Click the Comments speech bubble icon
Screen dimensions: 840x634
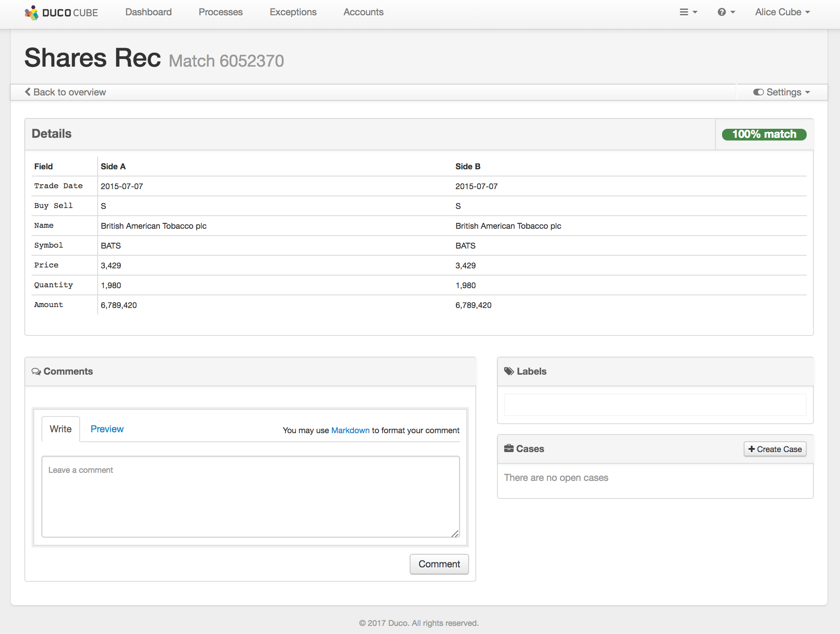pyautogui.click(x=36, y=371)
